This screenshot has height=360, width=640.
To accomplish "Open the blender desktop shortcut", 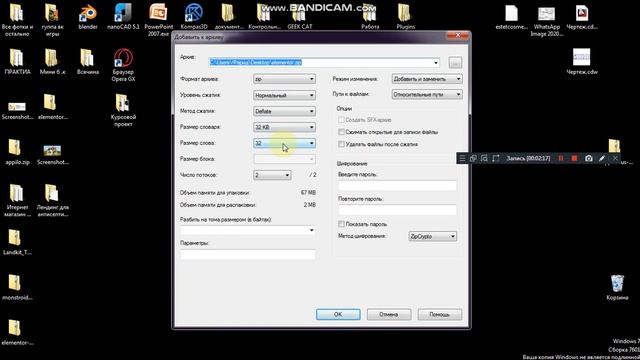I will click(x=88, y=17).
